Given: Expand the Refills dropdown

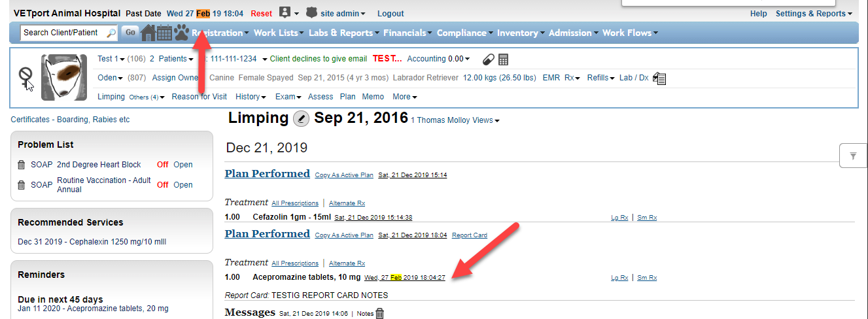Looking at the screenshot, I should tap(601, 78).
